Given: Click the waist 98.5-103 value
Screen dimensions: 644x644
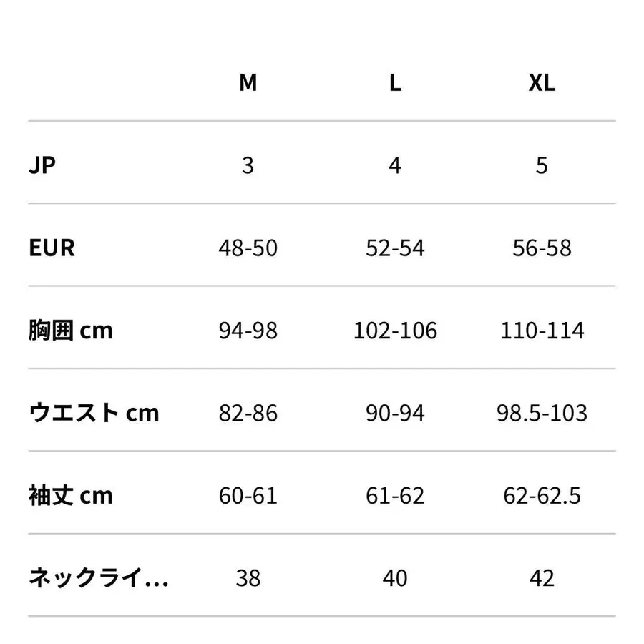Looking at the screenshot, I should [x=542, y=413].
